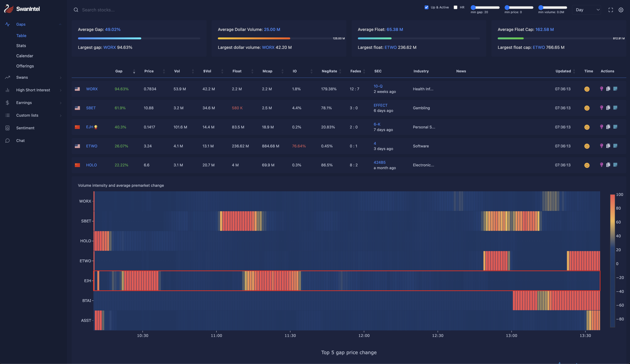The image size is (630, 364).
Task: Sort the table by Price column
Action: [164, 71]
